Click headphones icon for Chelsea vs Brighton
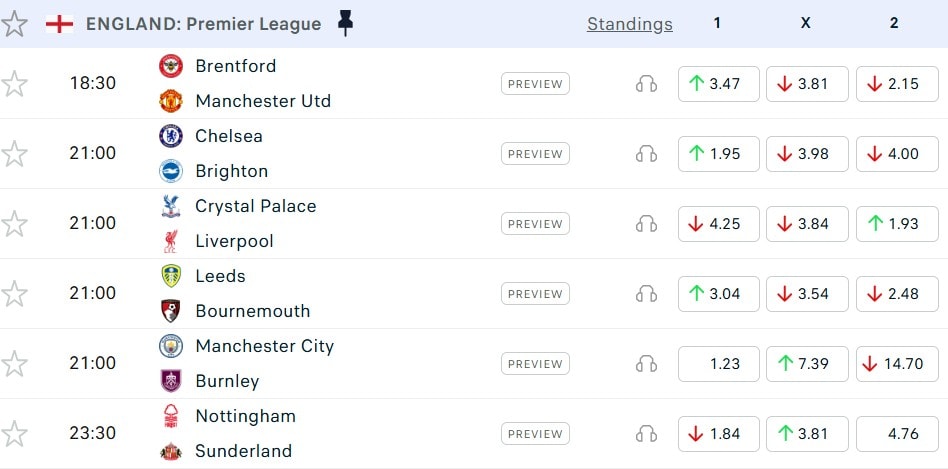 pos(646,154)
